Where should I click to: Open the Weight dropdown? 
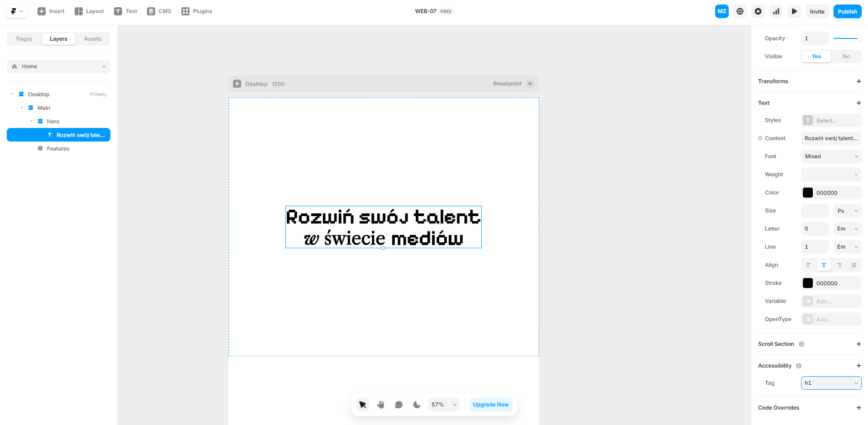[x=831, y=175]
